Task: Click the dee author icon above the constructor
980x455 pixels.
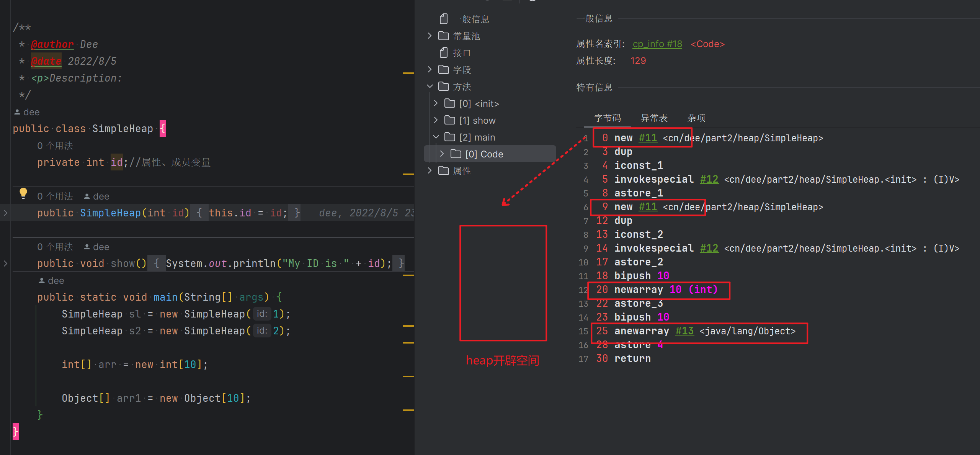Action: tap(87, 196)
